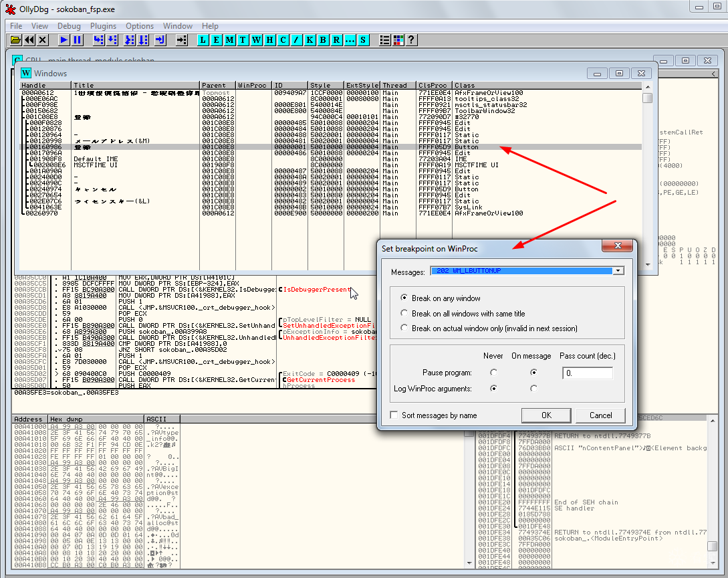Click the Hex dump column header
Image resolution: width=728 pixels, height=578 pixels.
click(96, 419)
